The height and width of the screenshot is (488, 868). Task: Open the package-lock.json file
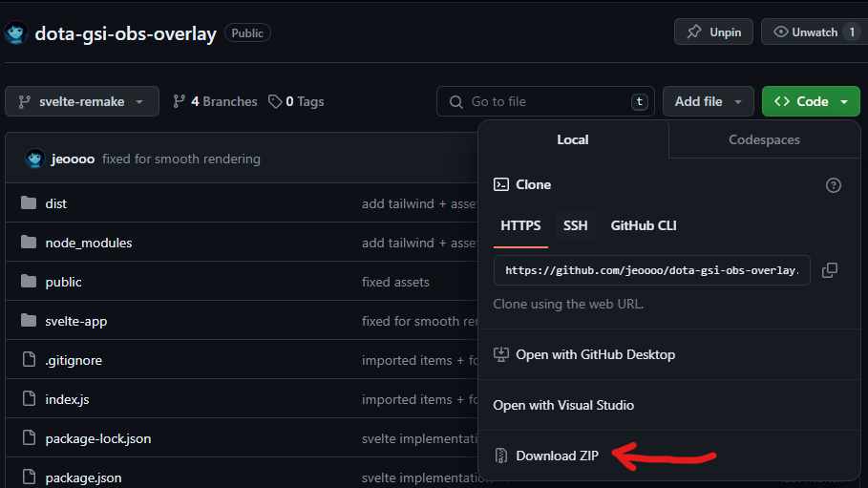pos(98,438)
